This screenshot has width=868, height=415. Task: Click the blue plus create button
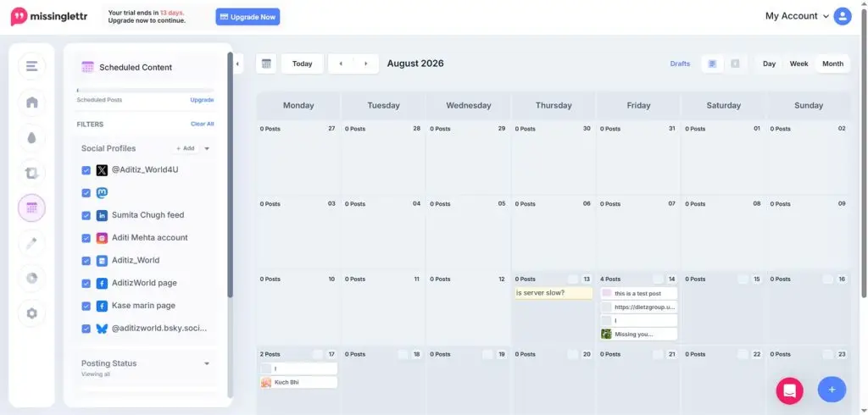pyautogui.click(x=832, y=390)
